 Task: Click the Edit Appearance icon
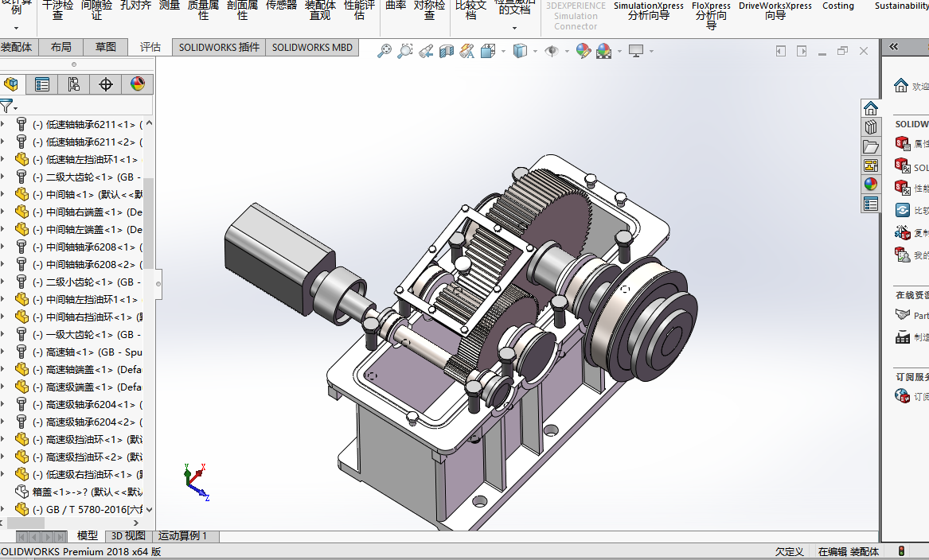coord(583,52)
